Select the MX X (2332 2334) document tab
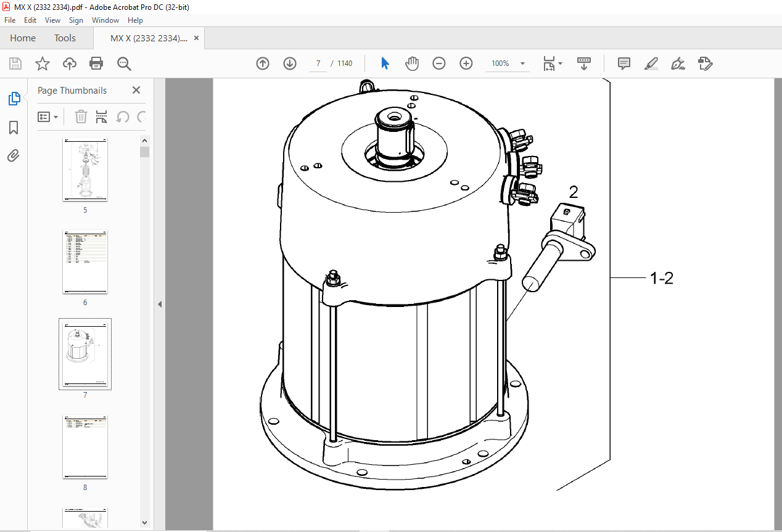The image size is (782, 532). pos(149,38)
